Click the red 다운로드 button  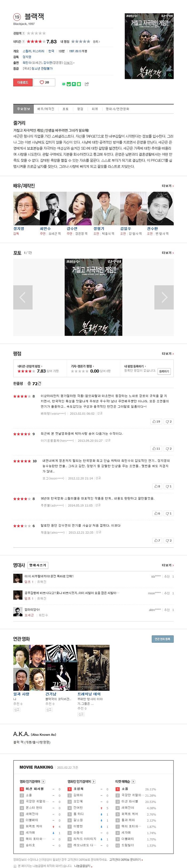pos(23,82)
